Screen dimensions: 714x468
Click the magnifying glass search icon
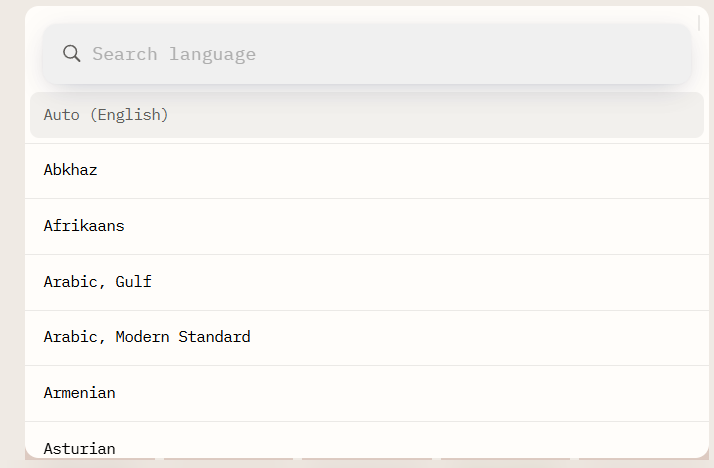point(71,54)
